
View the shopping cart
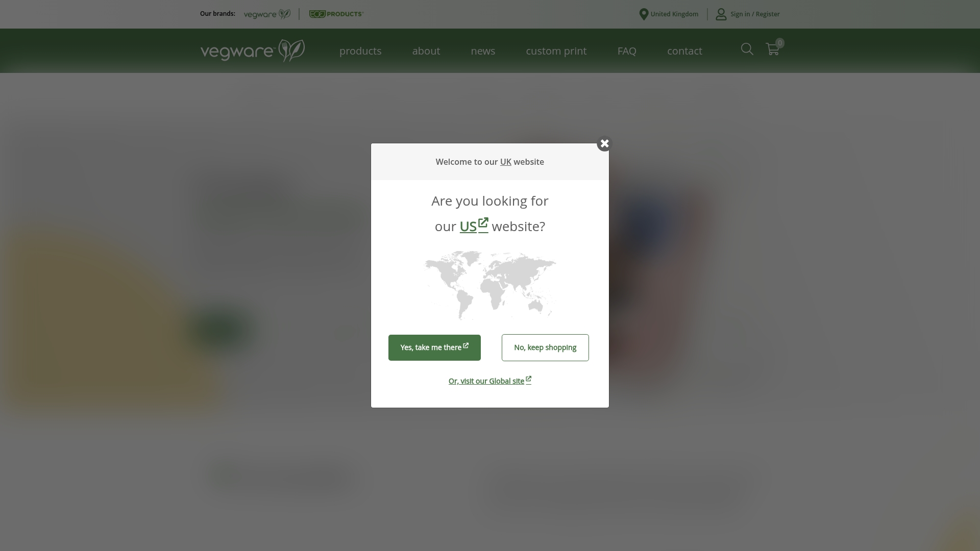click(772, 49)
